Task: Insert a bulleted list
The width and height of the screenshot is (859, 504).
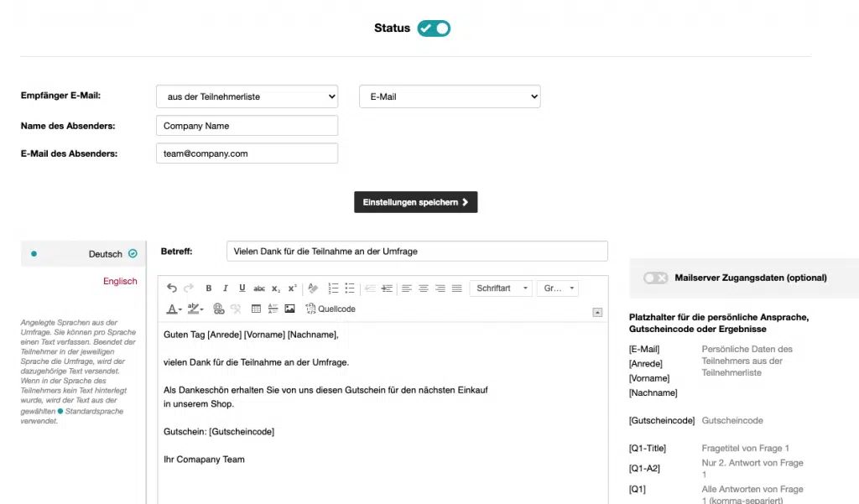Action: click(350, 288)
